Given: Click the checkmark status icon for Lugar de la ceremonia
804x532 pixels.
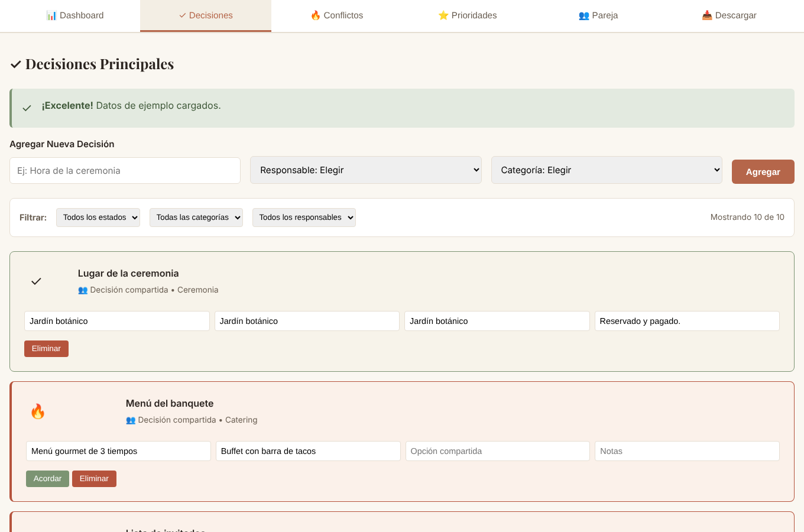Looking at the screenshot, I should tap(36, 281).
